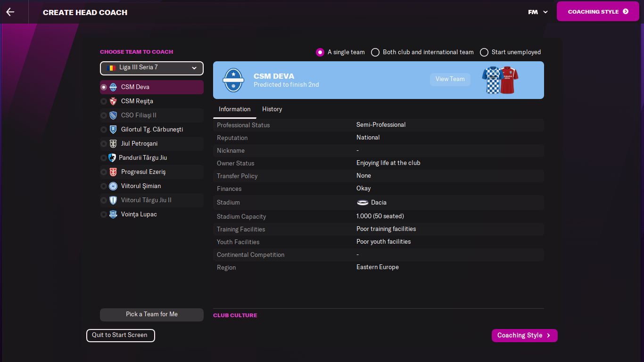Open the FM menu dropdown at top right
644x362 pixels.
click(x=538, y=12)
